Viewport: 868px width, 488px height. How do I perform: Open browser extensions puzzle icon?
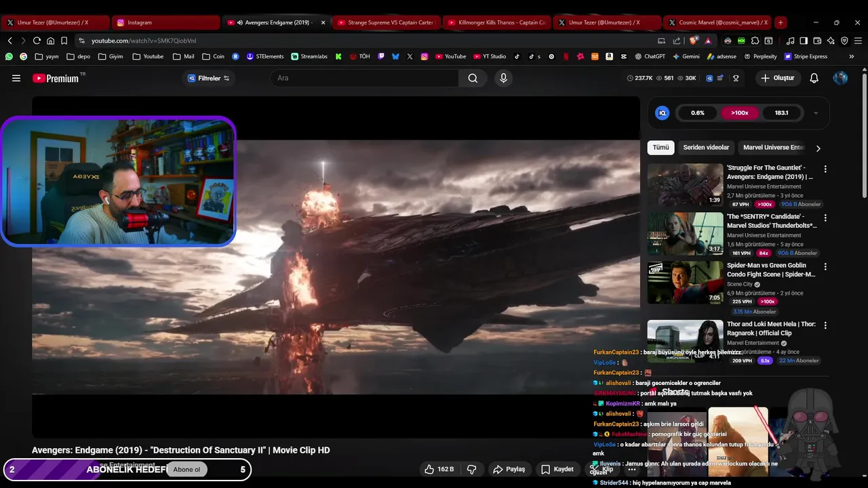(x=755, y=41)
